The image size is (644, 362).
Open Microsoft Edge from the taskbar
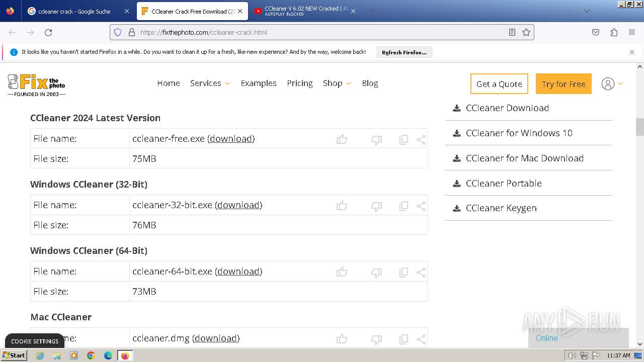pyautogui.click(x=108, y=355)
